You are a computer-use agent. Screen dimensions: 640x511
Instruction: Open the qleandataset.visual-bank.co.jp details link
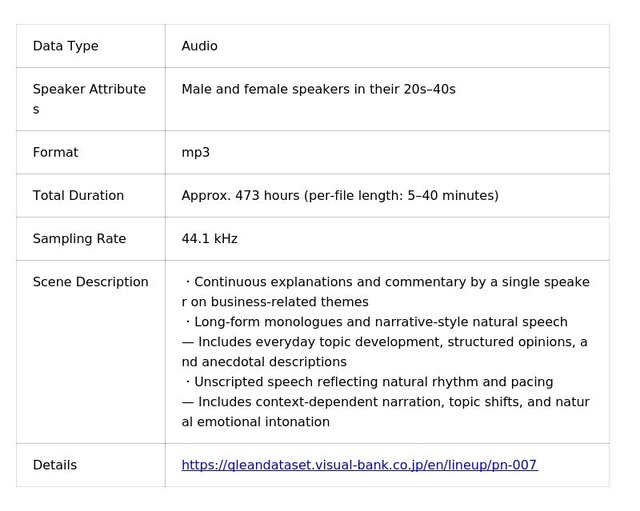pyautogui.click(x=359, y=465)
